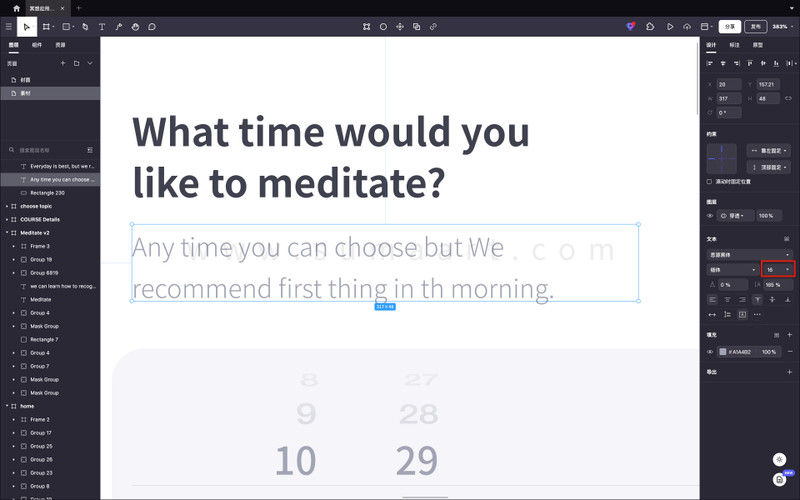
Task: Switch to the 原型 prototype tab
Action: tap(758, 45)
